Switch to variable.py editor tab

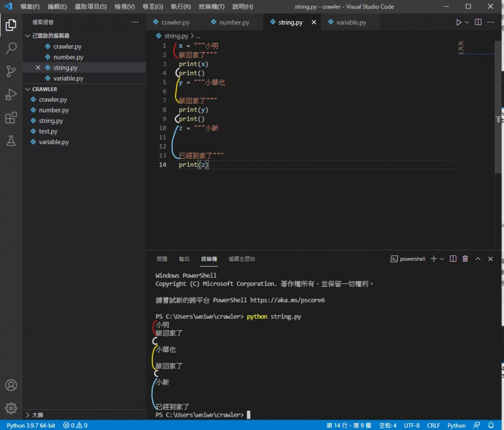350,22
